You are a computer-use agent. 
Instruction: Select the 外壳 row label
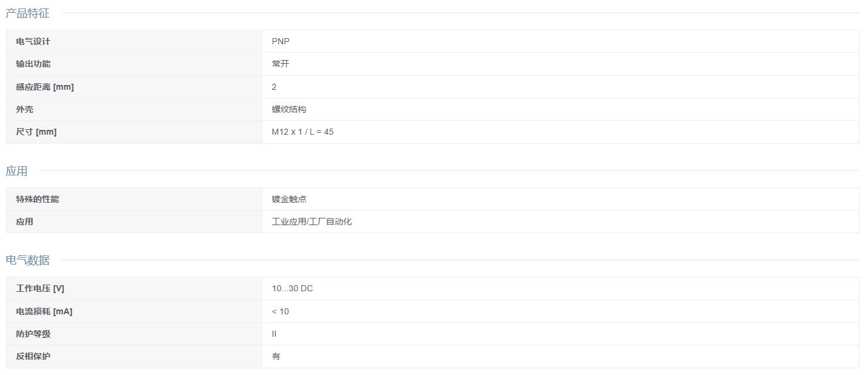pyautogui.click(x=25, y=109)
